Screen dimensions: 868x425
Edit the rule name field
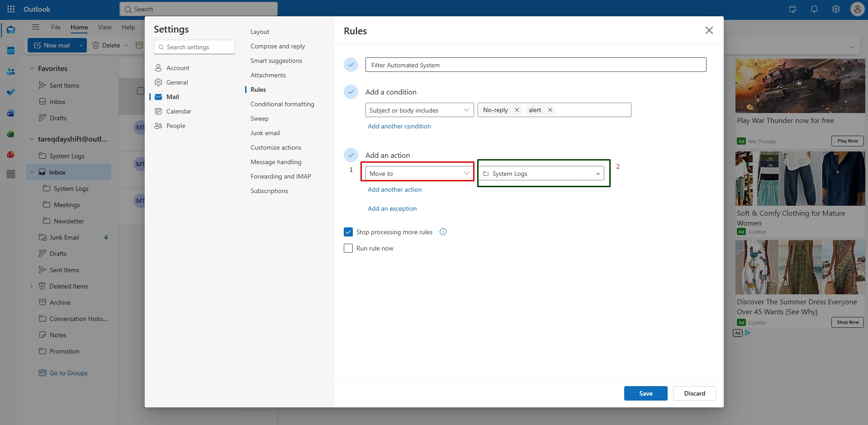(x=536, y=65)
